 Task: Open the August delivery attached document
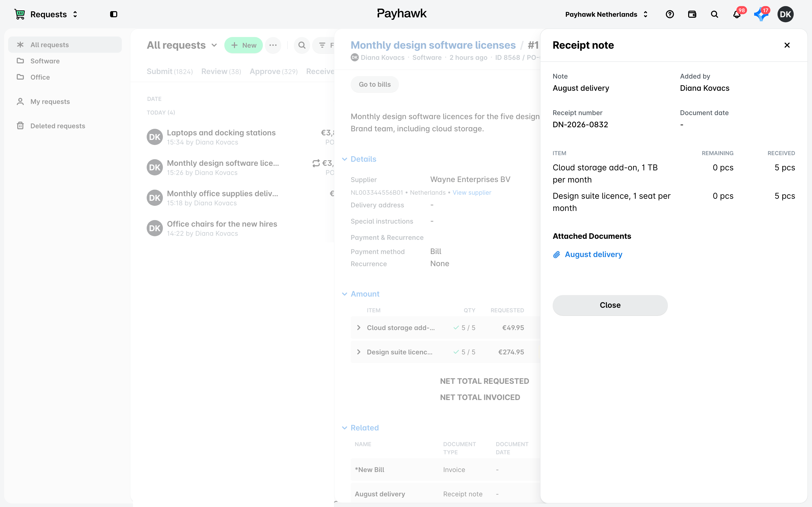pos(593,255)
